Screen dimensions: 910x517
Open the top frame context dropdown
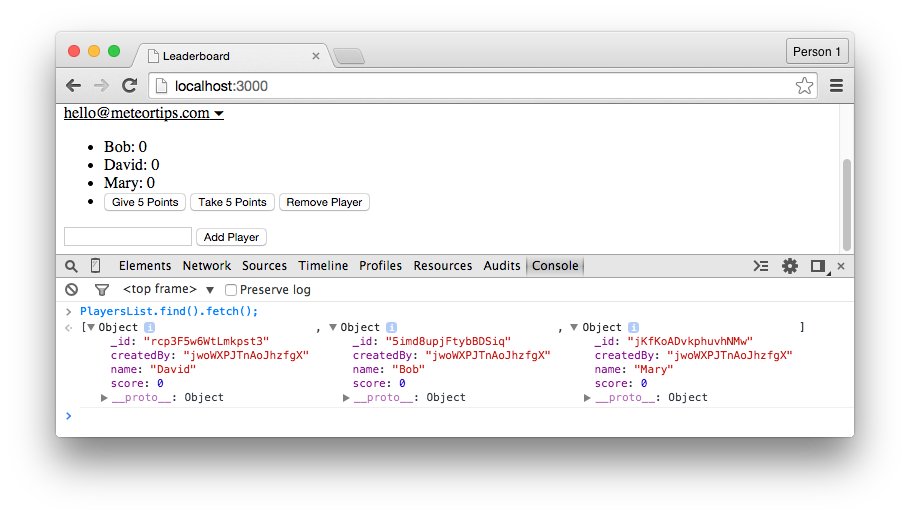pyautogui.click(x=168, y=289)
